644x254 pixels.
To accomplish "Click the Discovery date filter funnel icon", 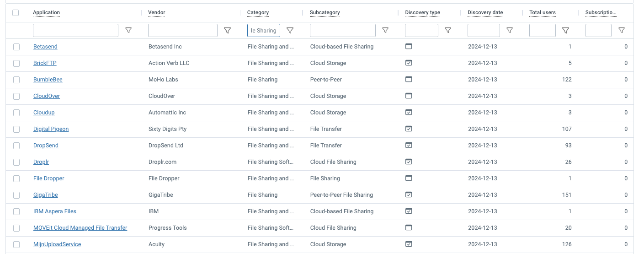I will 510,30.
